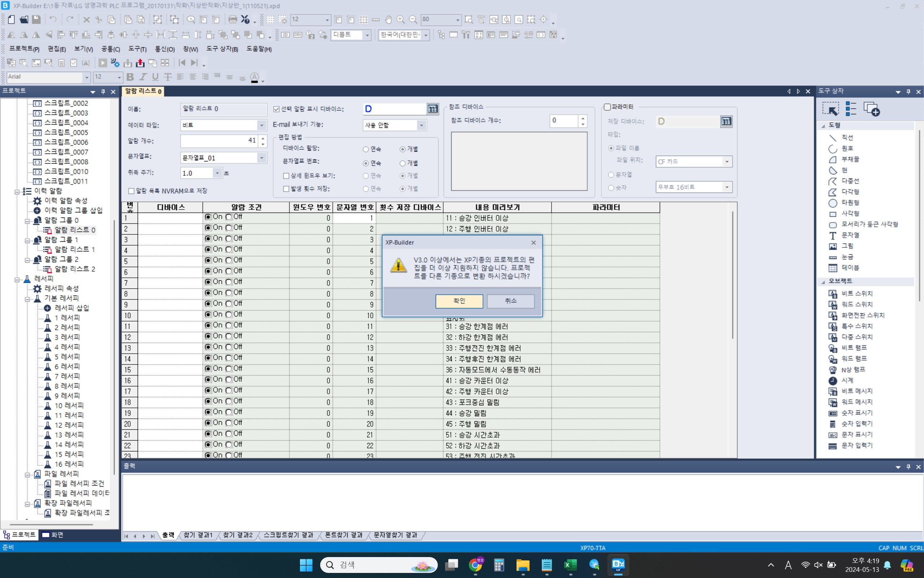
Task: Click the Save project icon in toolbar
Action: point(36,20)
